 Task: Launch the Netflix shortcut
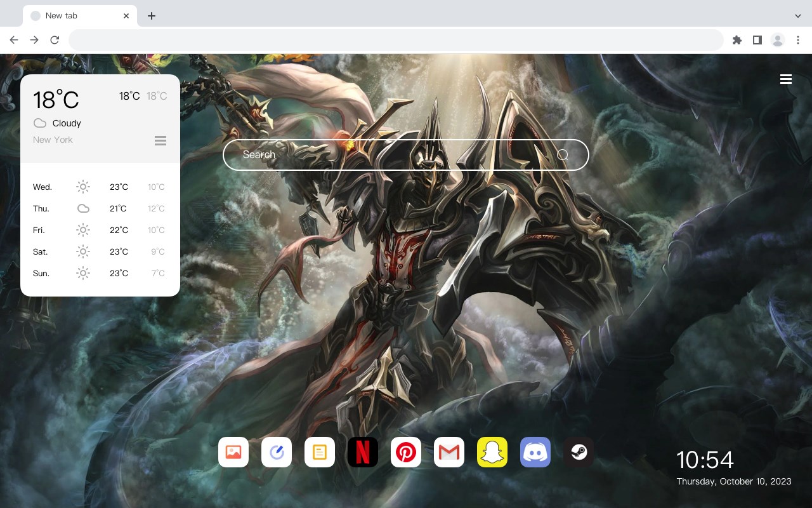[x=363, y=452]
